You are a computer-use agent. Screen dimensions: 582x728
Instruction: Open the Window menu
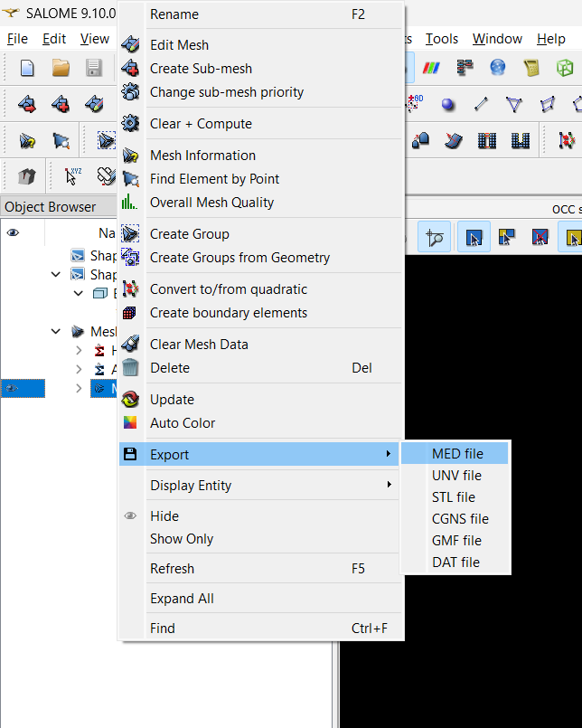tap(497, 39)
